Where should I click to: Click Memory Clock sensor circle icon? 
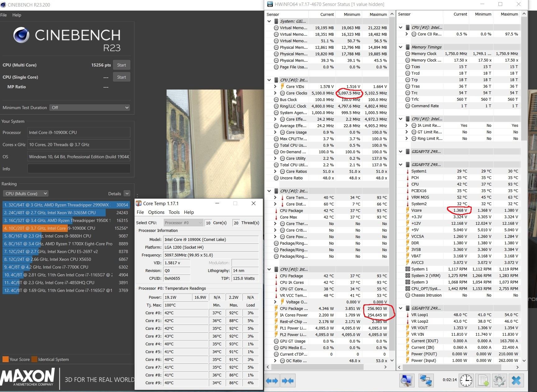tap(408, 53)
